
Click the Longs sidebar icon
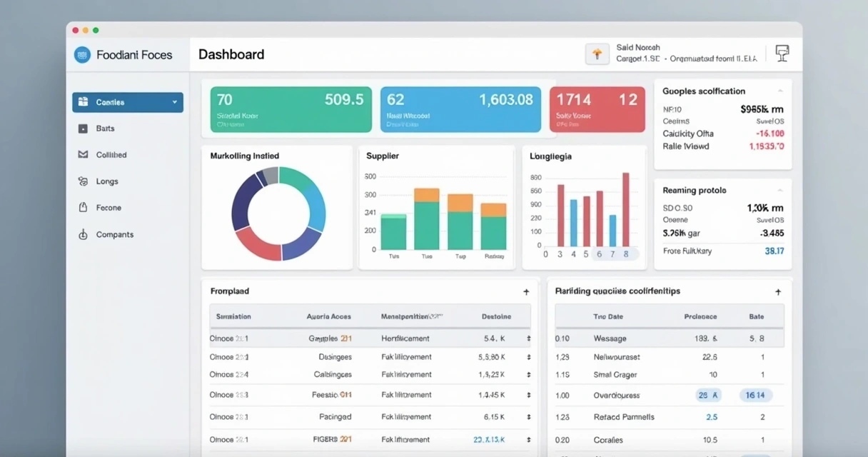pos(82,181)
